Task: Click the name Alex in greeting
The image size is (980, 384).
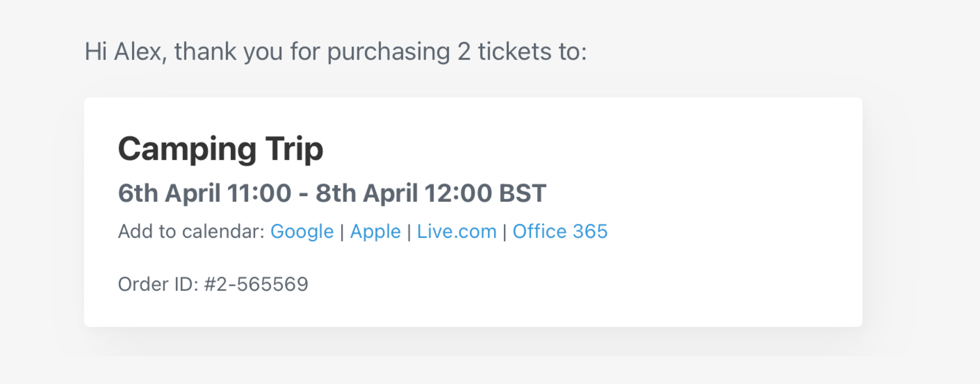Action: pos(138,52)
